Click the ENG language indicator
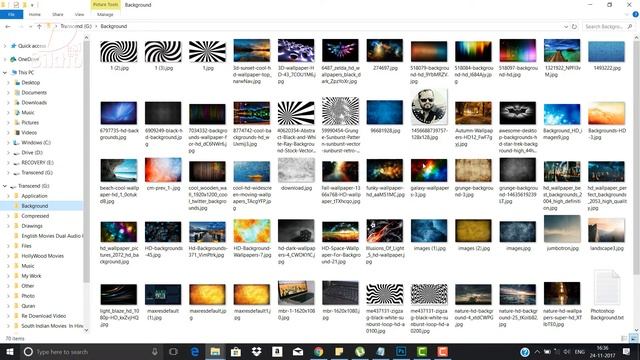 [580, 351]
